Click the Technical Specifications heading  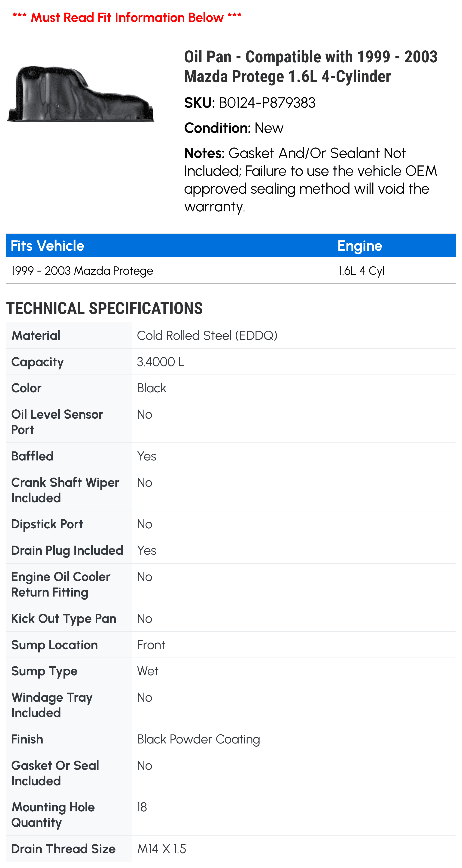click(x=104, y=308)
